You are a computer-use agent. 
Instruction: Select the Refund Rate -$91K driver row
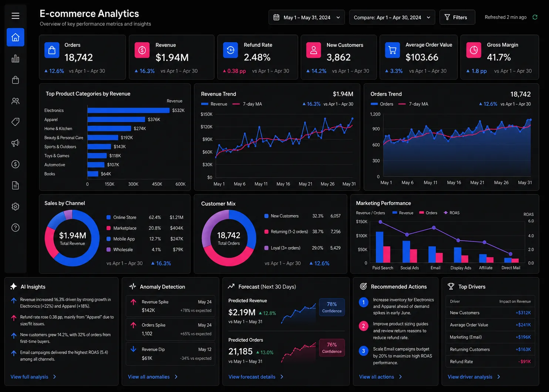(490, 362)
